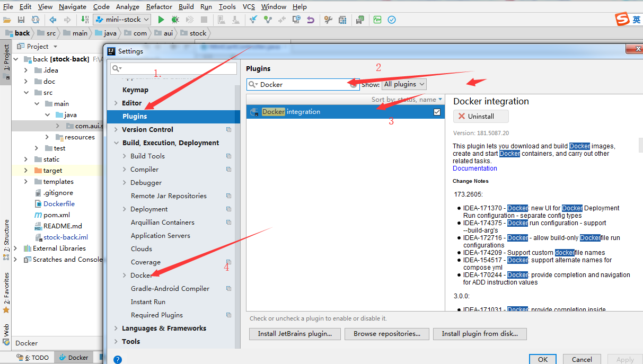643x364 pixels.
Task: Click the 英 language indicator
Action: pos(636,20)
